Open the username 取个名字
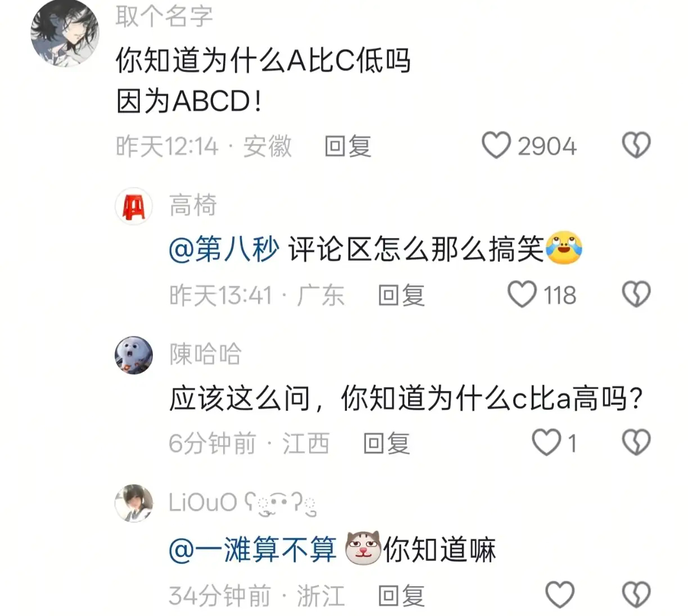 (x=164, y=16)
